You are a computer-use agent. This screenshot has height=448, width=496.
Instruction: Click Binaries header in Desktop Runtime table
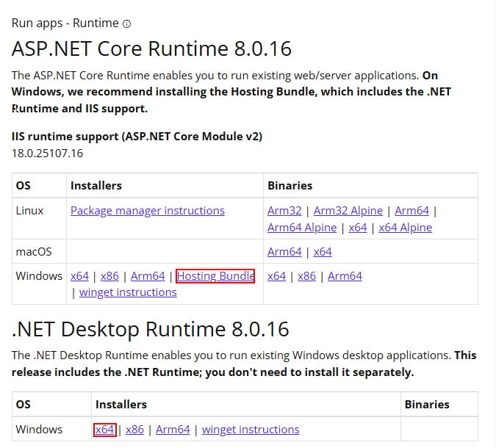tap(427, 405)
